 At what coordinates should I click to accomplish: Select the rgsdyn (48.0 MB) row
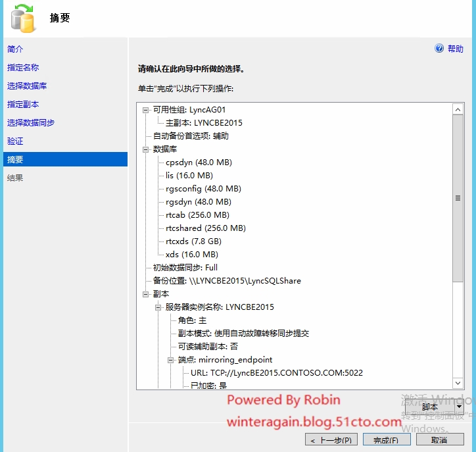[x=199, y=202]
